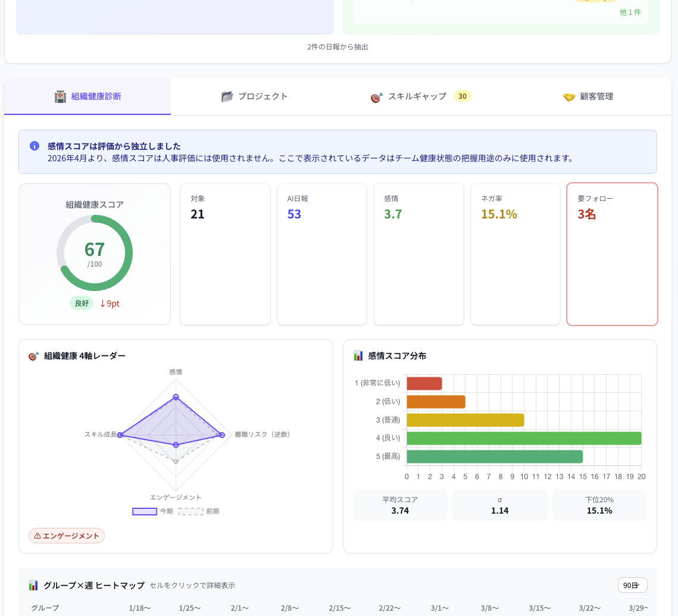Toggle the 今期 legend series on radar chart

tap(152, 511)
